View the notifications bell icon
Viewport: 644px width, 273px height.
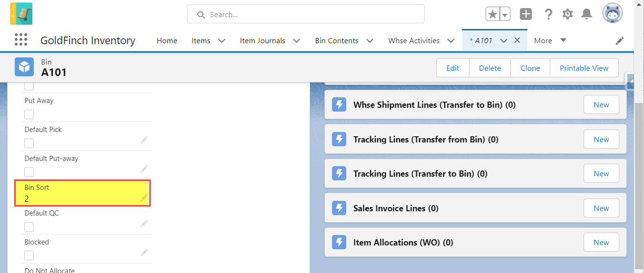click(587, 14)
